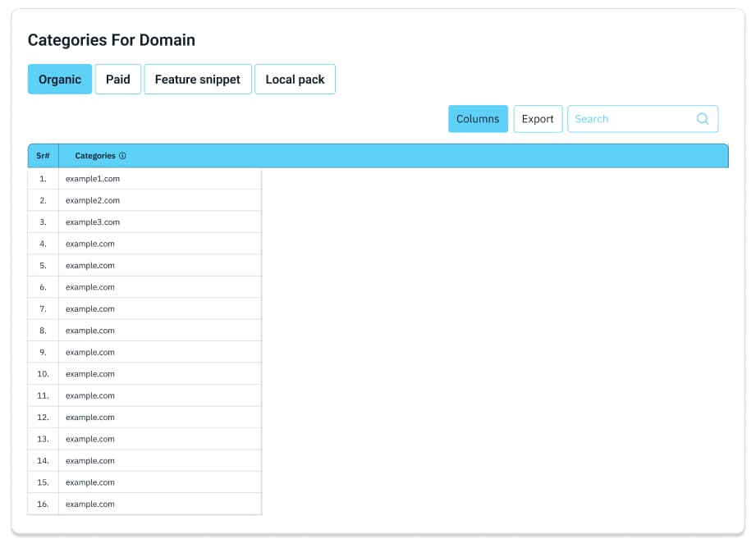The image size is (756, 548).
Task: Click example.com in row 8
Action: [x=90, y=331]
